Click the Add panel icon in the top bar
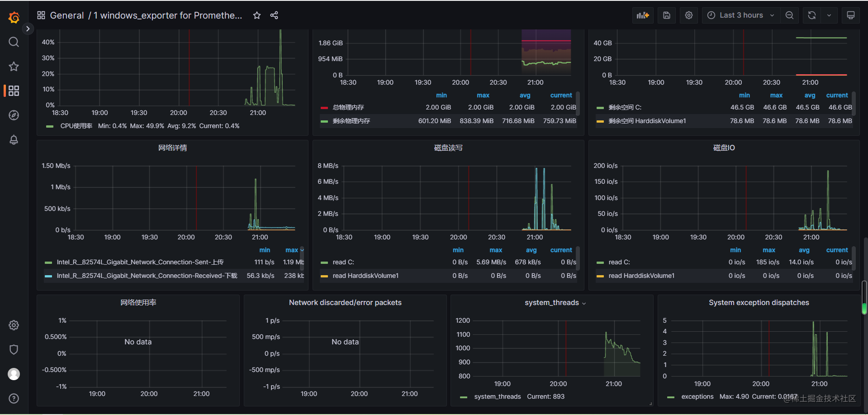 click(x=642, y=15)
